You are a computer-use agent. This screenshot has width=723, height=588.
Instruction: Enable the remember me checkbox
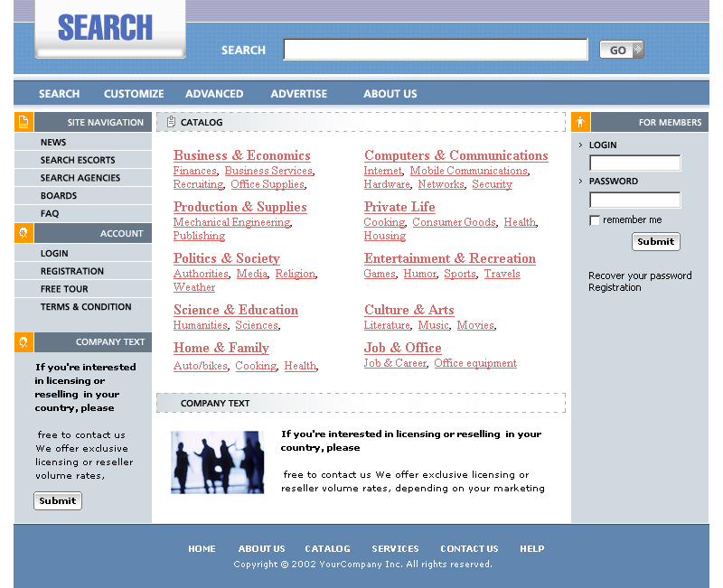(595, 220)
